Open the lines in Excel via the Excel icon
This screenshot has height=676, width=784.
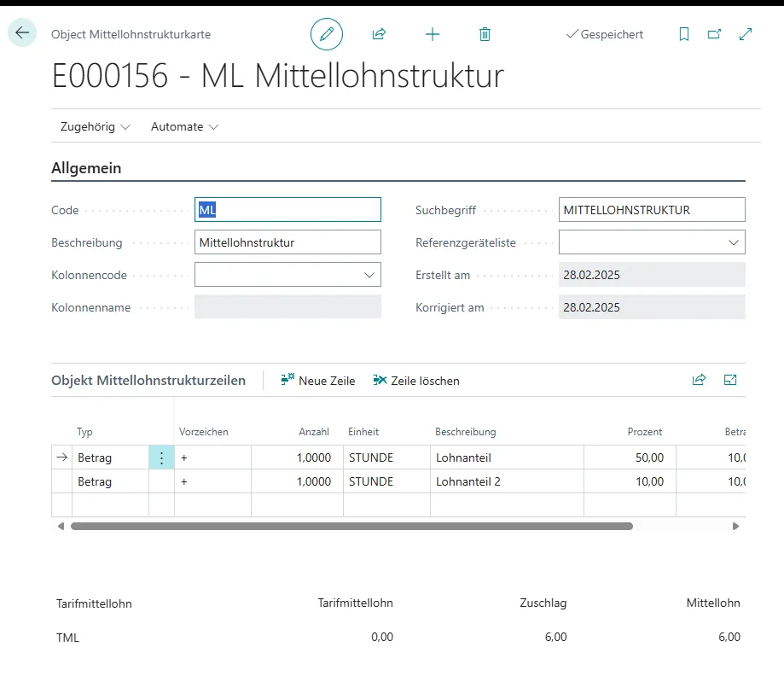[730, 380]
